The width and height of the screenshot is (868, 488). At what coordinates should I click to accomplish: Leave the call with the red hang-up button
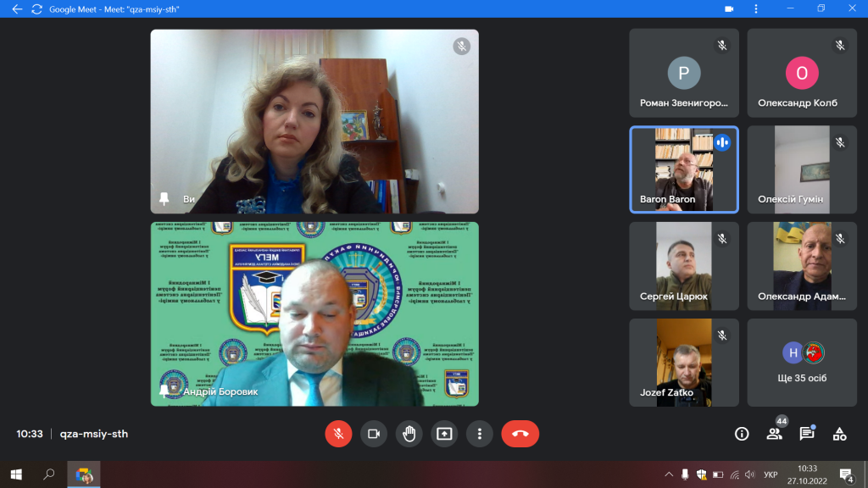520,434
